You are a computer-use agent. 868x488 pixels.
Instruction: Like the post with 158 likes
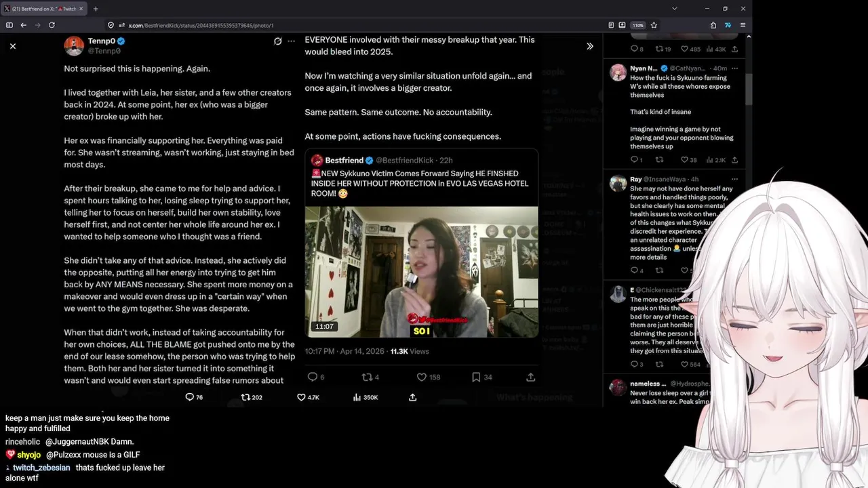(421, 377)
